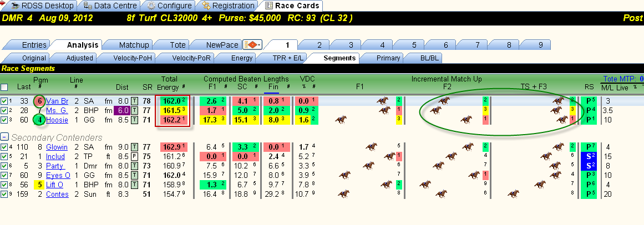
Task: Click Eyes O's horse icon in F1 matchup
Action: pos(344,175)
